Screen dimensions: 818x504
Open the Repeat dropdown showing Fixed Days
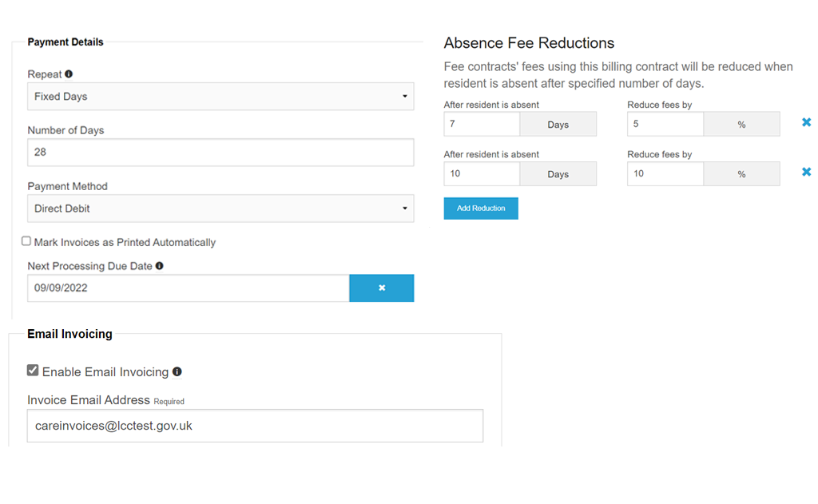tap(220, 97)
